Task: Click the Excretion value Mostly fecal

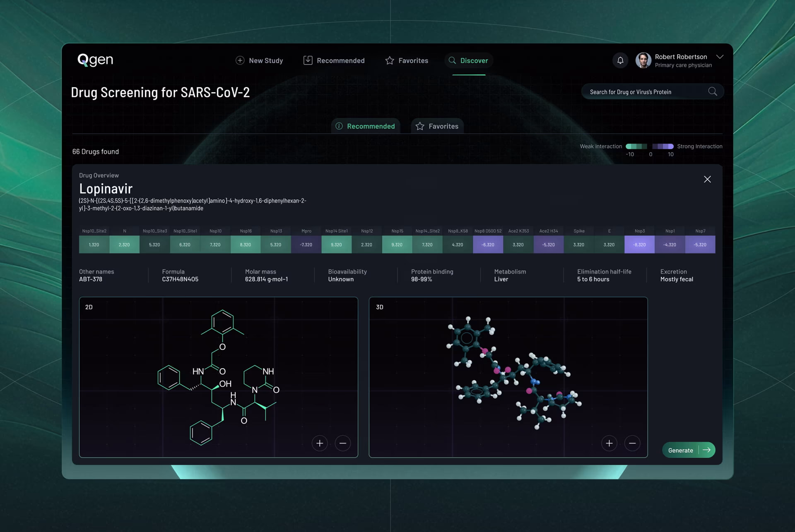Action: tap(677, 279)
